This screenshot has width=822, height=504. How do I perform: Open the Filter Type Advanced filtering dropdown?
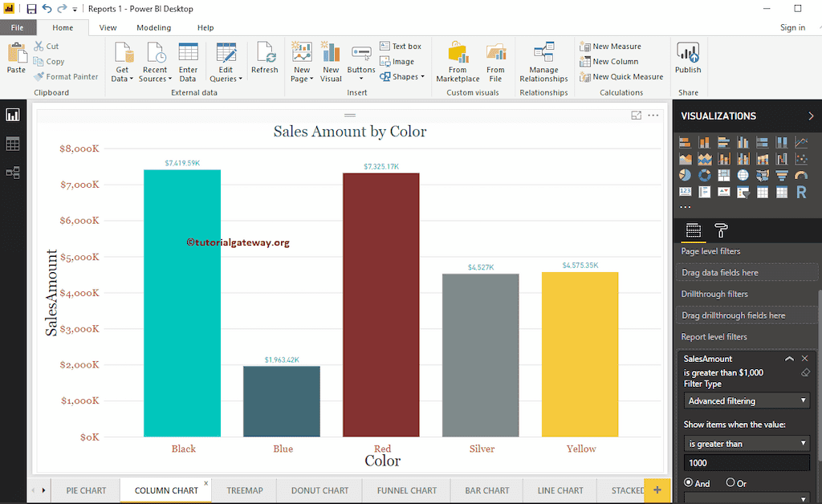[747, 400]
